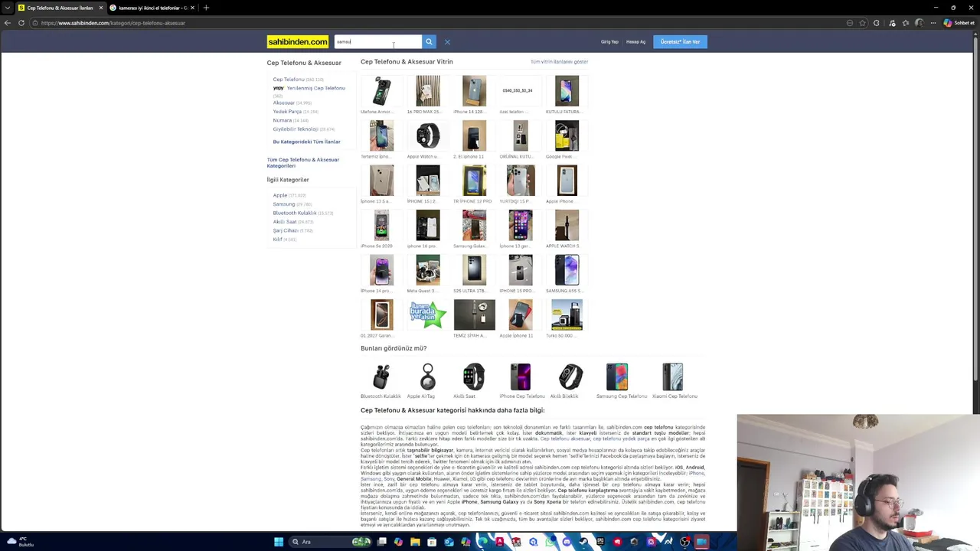This screenshot has width=980, height=551.
Task: Select the Samsung related category
Action: tap(284, 204)
